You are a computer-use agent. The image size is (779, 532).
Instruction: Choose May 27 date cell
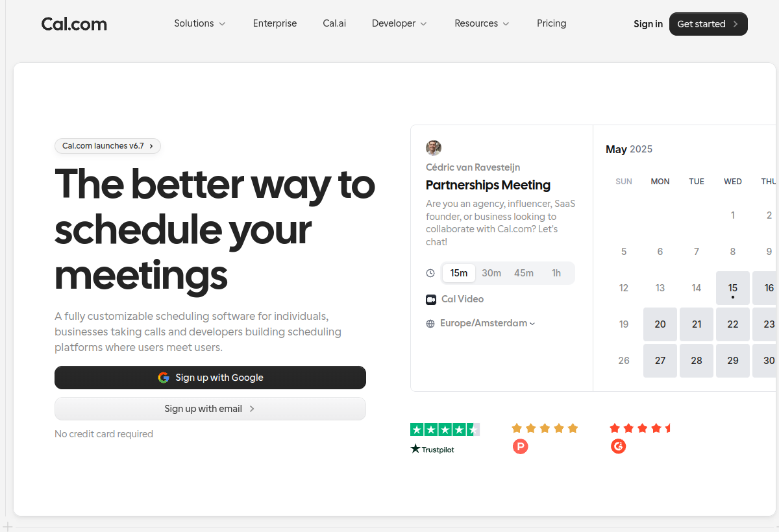pyautogui.click(x=660, y=361)
